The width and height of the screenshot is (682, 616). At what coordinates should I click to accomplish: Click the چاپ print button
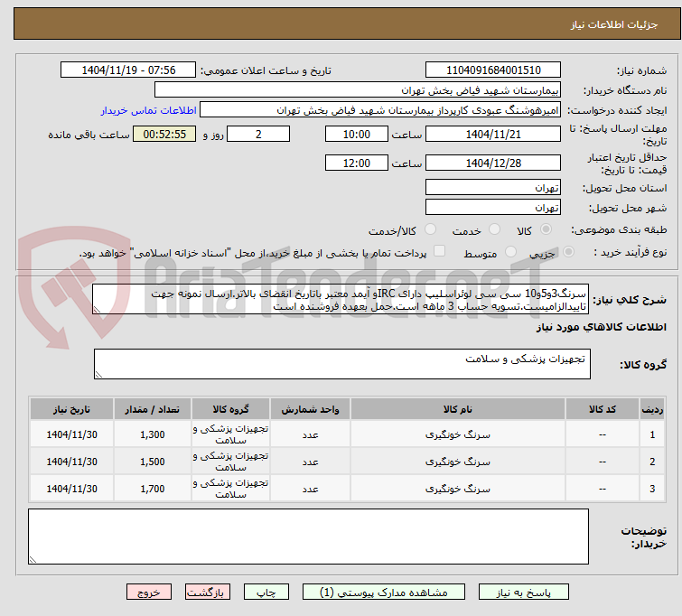pyautogui.click(x=266, y=593)
